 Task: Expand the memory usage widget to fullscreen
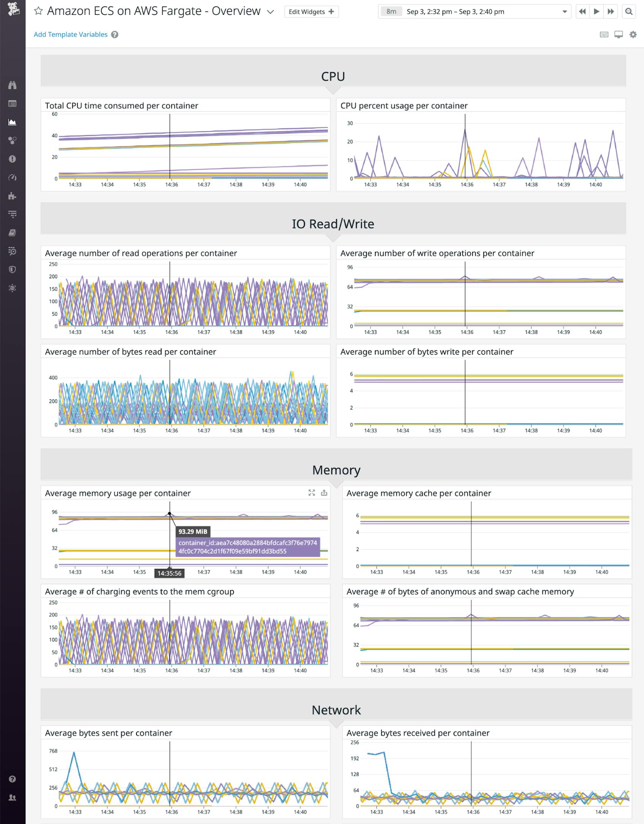(312, 493)
